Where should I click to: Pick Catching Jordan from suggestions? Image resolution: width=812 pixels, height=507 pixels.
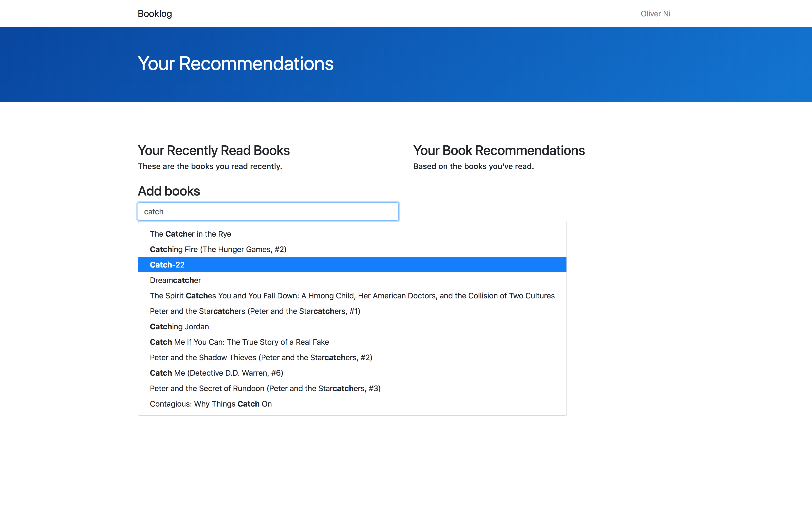[x=179, y=327]
